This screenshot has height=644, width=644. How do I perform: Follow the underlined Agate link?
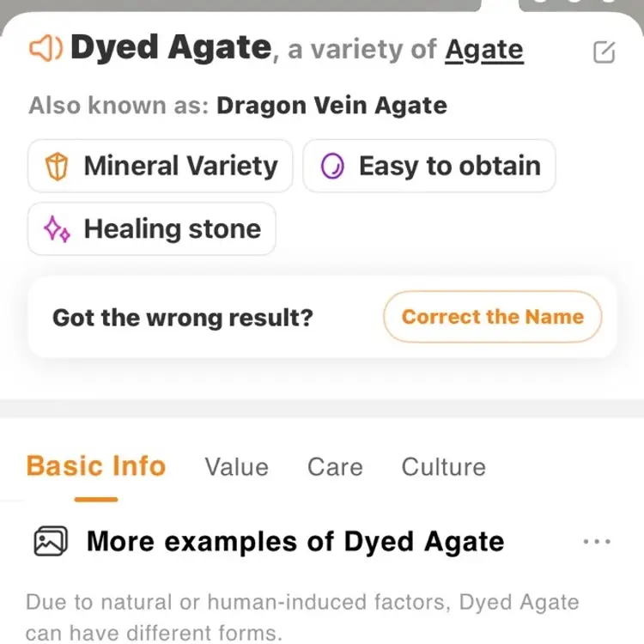[483, 50]
